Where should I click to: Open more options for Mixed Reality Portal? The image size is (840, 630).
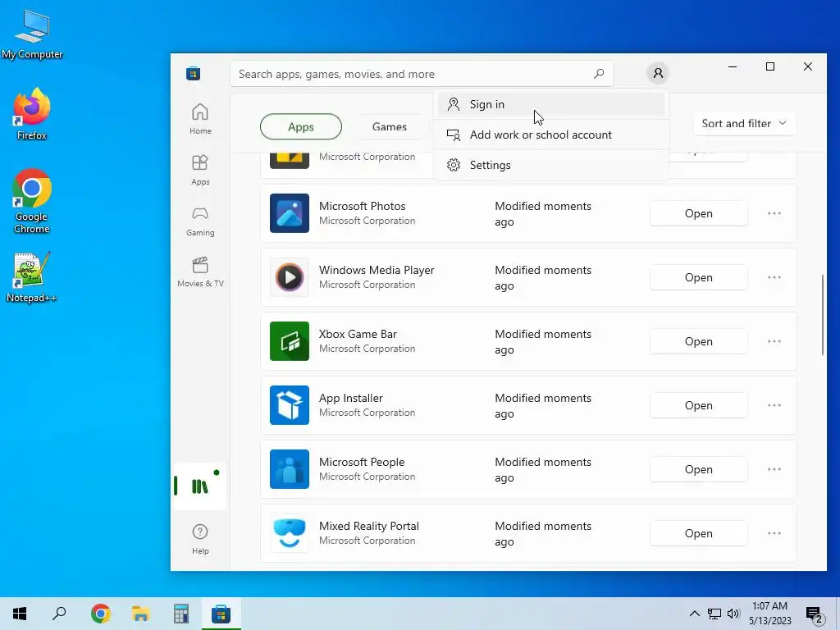click(x=774, y=533)
